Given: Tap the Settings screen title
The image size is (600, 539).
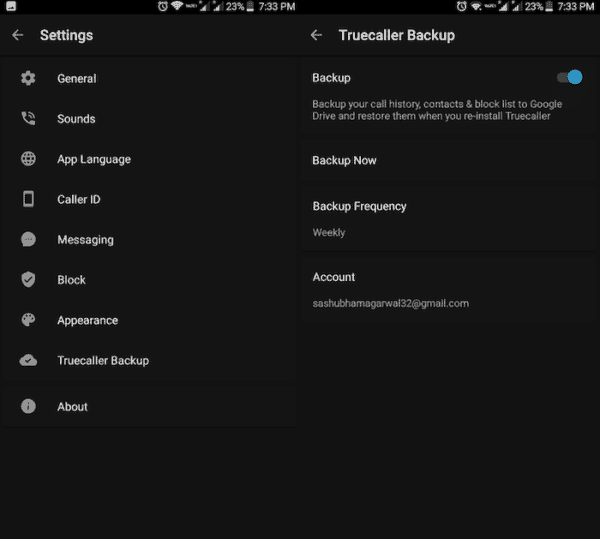Looking at the screenshot, I should (67, 35).
